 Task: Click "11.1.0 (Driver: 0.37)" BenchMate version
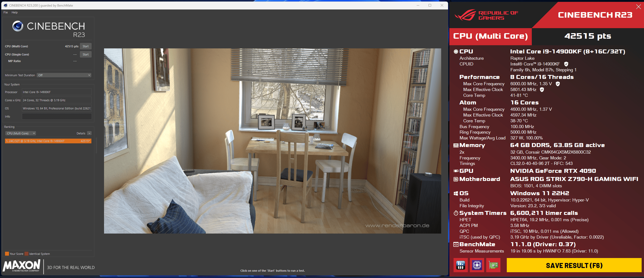[x=543, y=244]
